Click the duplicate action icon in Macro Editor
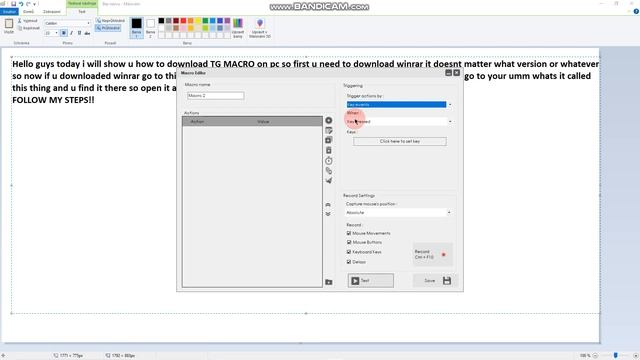Viewport: 640px width, 360px height. (329, 140)
